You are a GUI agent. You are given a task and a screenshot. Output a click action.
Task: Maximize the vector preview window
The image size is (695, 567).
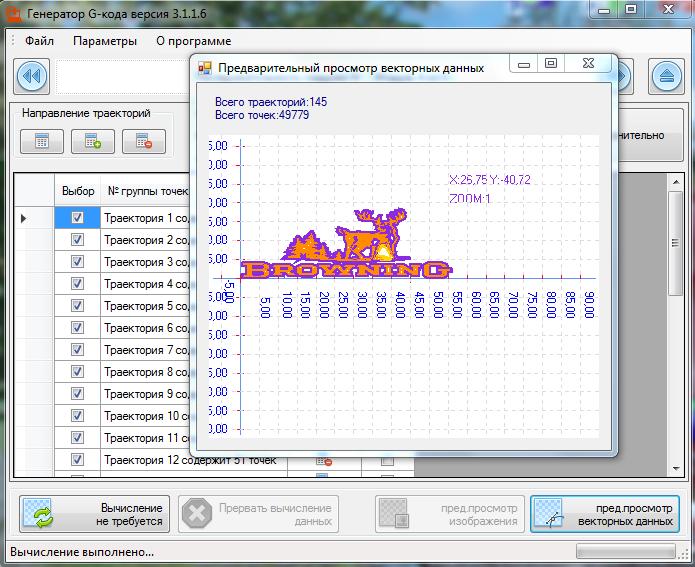point(551,64)
